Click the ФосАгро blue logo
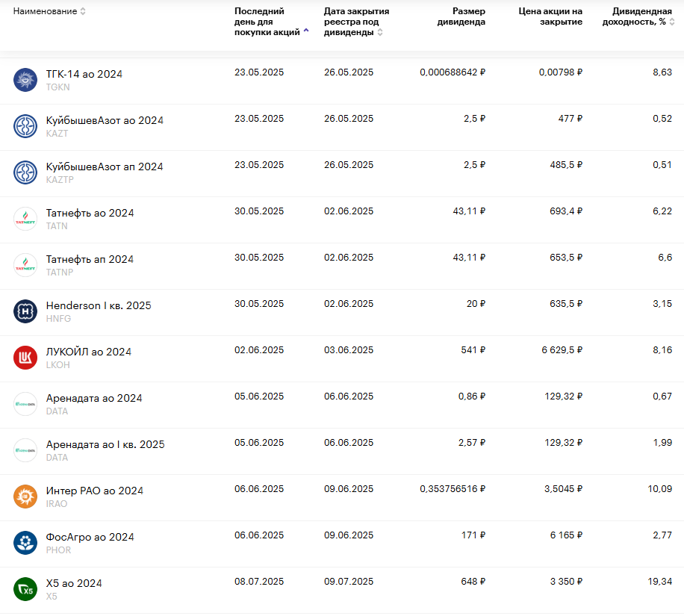684x616 pixels. 25,543
